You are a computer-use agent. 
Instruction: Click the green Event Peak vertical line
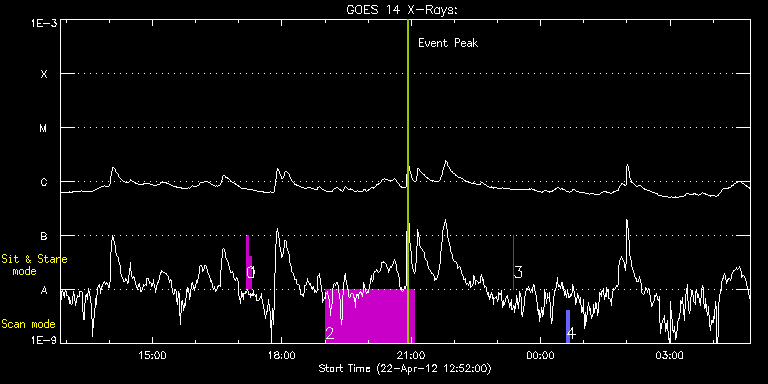(408, 181)
